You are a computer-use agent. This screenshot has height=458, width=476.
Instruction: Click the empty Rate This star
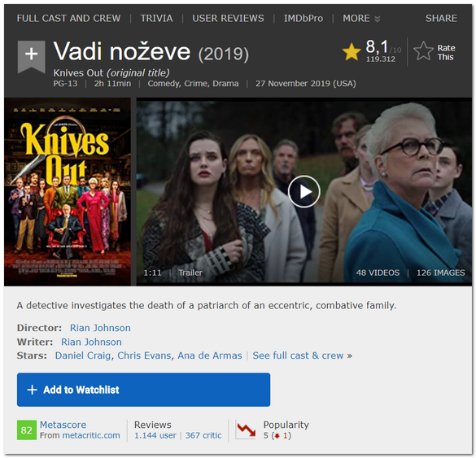pyautogui.click(x=423, y=51)
